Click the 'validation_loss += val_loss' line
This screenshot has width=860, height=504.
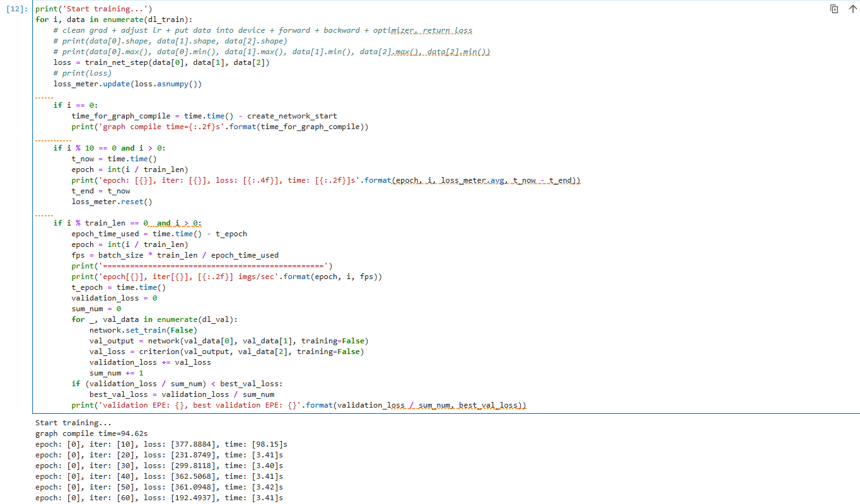coord(150,362)
